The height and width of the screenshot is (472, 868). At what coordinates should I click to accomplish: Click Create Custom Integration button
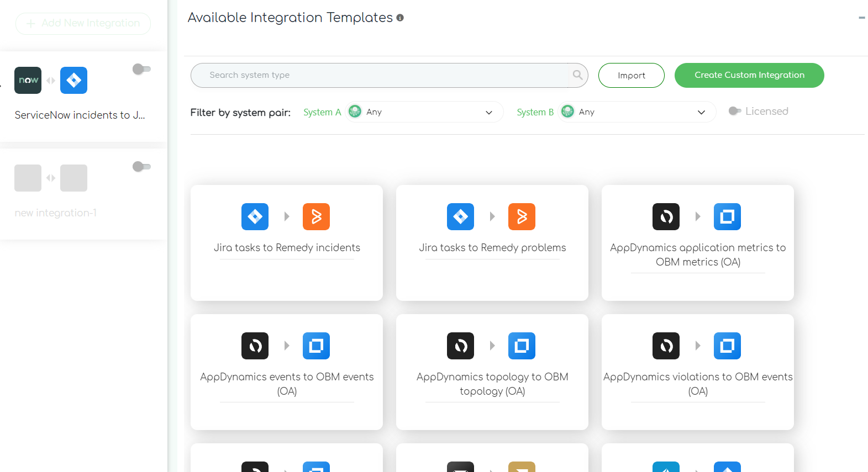coord(749,75)
